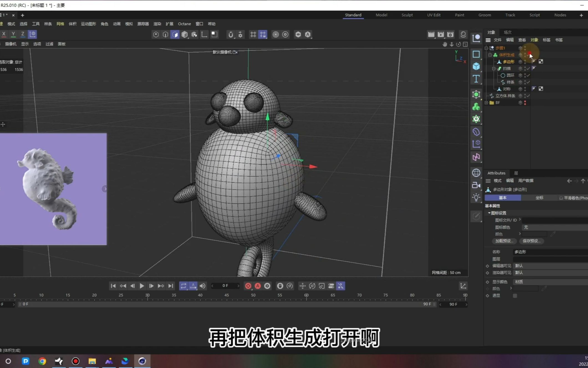The width and height of the screenshot is (588, 368).
Task: Click the Nodes workspace tab
Action: (560, 15)
